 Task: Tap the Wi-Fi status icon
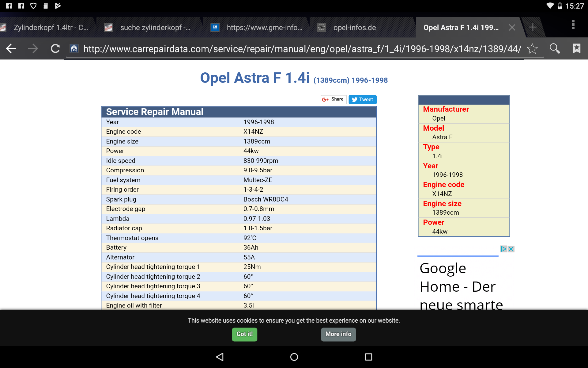[x=550, y=6]
